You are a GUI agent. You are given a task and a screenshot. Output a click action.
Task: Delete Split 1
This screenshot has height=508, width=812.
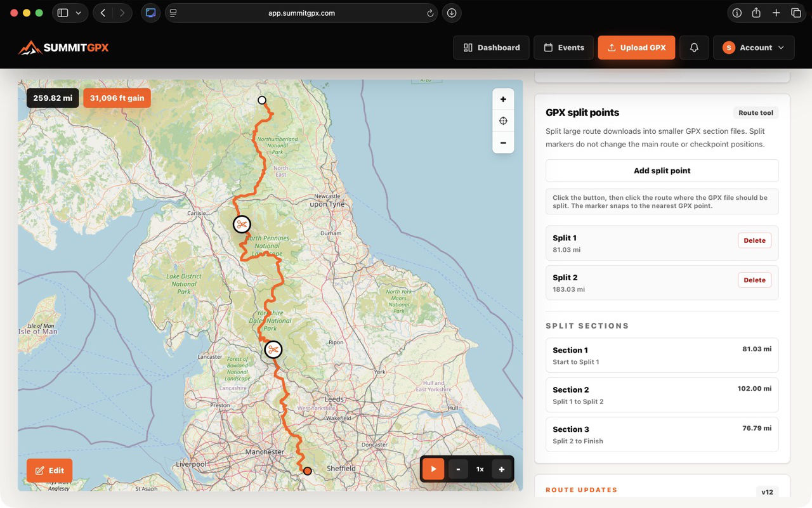pos(754,240)
